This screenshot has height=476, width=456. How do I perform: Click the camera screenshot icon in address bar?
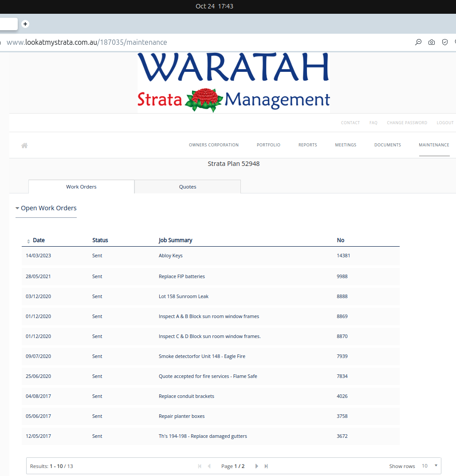point(431,43)
